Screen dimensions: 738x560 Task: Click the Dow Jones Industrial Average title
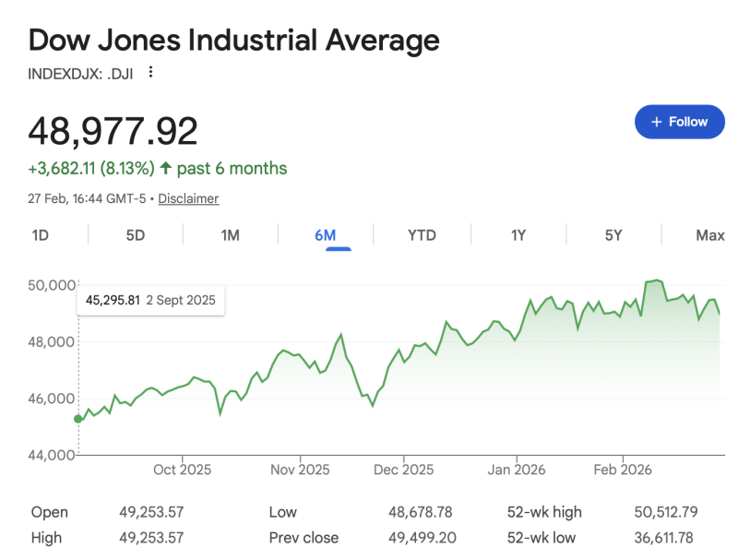point(234,41)
